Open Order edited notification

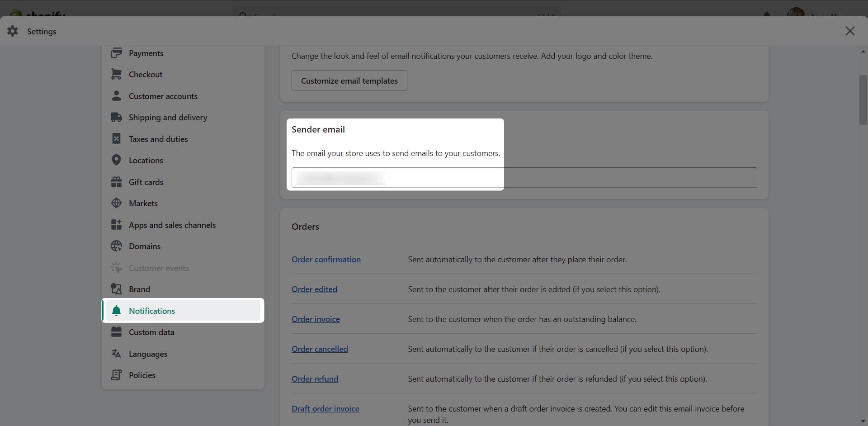click(314, 289)
